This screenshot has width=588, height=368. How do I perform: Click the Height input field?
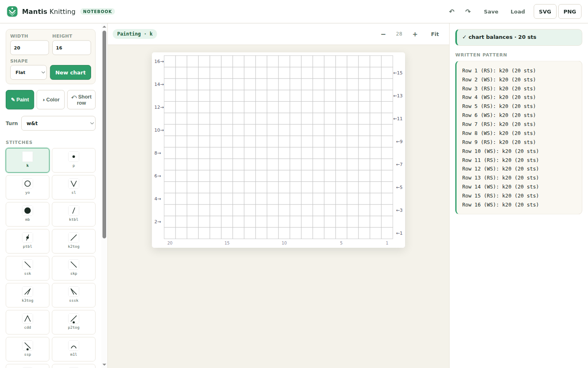click(x=71, y=47)
